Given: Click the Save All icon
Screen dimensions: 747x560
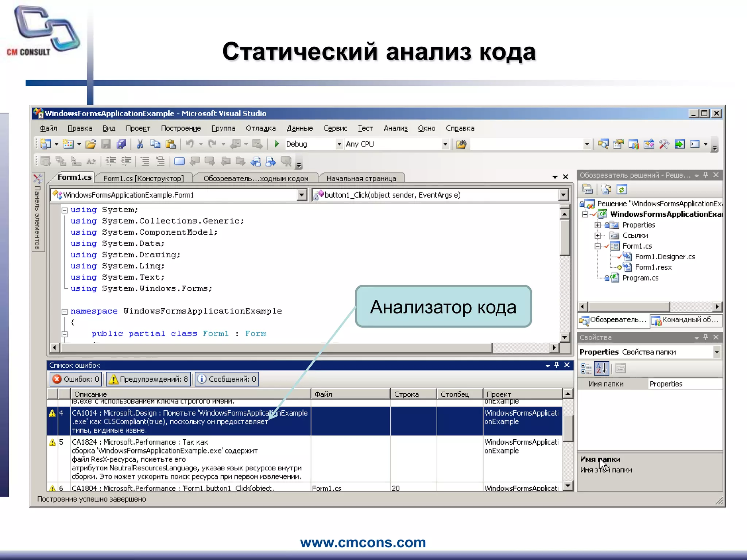Looking at the screenshot, I should (x=121, y=144).
